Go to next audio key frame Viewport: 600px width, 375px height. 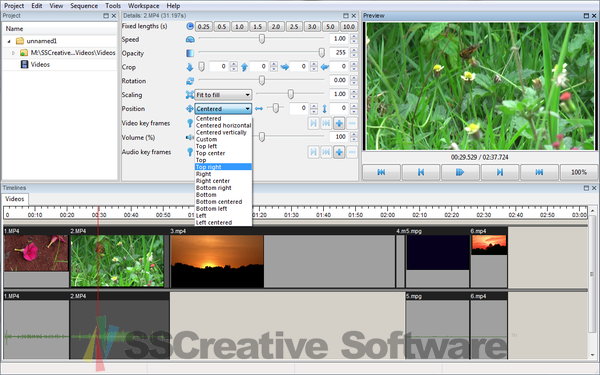click(x=313, y=152)
